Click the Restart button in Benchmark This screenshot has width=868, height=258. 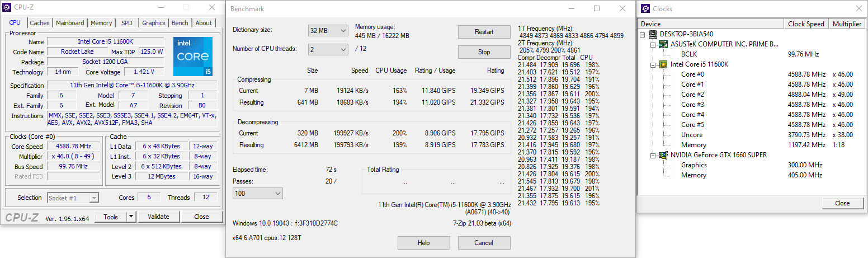(484, 32)
